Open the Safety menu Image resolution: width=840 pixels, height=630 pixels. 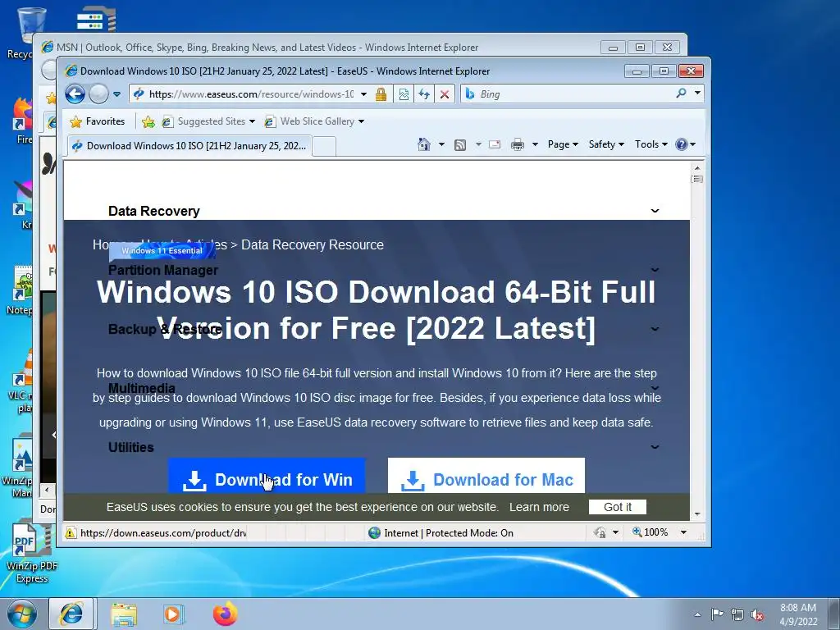606,144
